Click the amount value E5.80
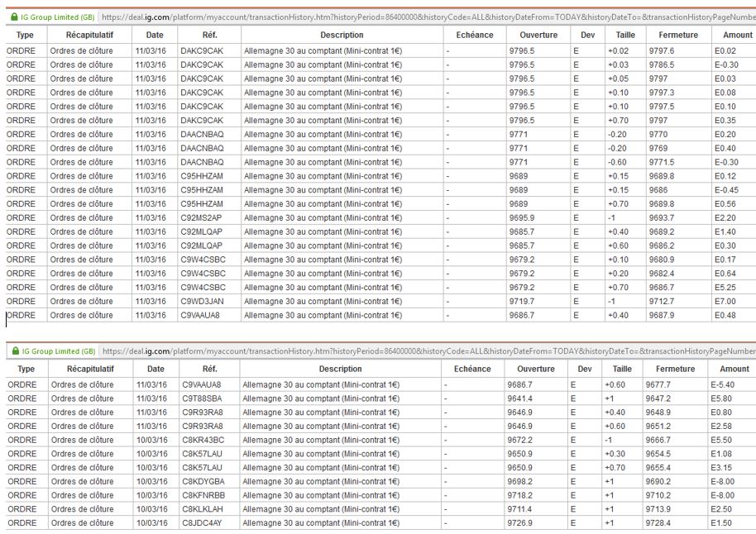 (721, 398)
